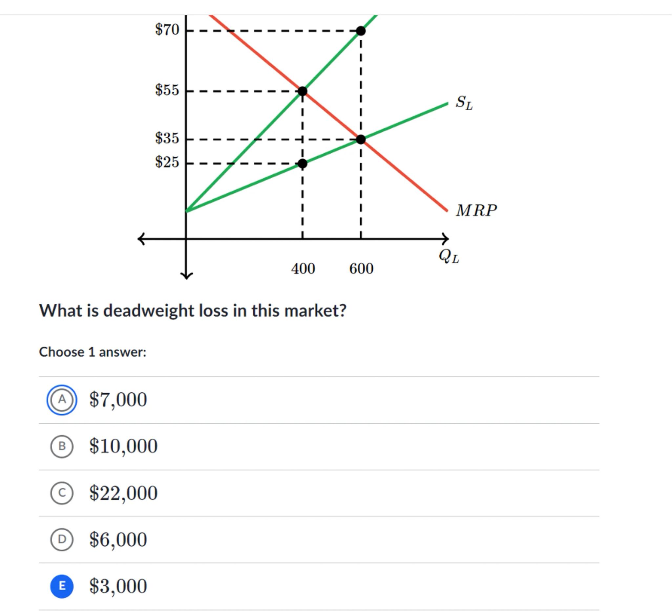Click the $25 vertical axis label

pyautogui.click(x=167, y=162)
